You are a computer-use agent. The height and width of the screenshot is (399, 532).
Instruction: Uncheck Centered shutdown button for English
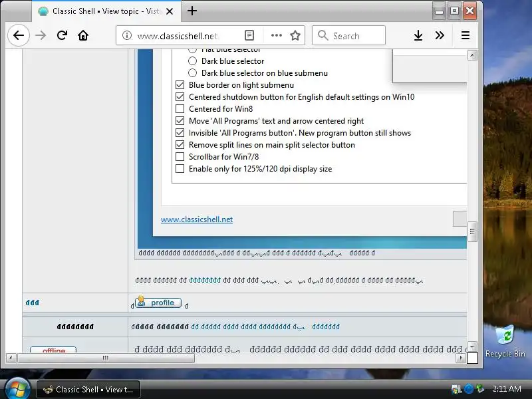[180, 96]
